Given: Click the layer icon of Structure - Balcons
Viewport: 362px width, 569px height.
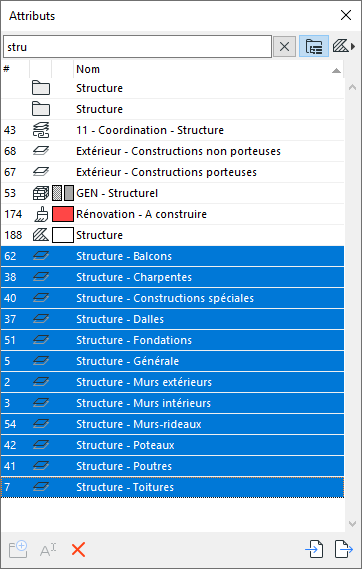Looking at the screenshot, I should [41, 256].
